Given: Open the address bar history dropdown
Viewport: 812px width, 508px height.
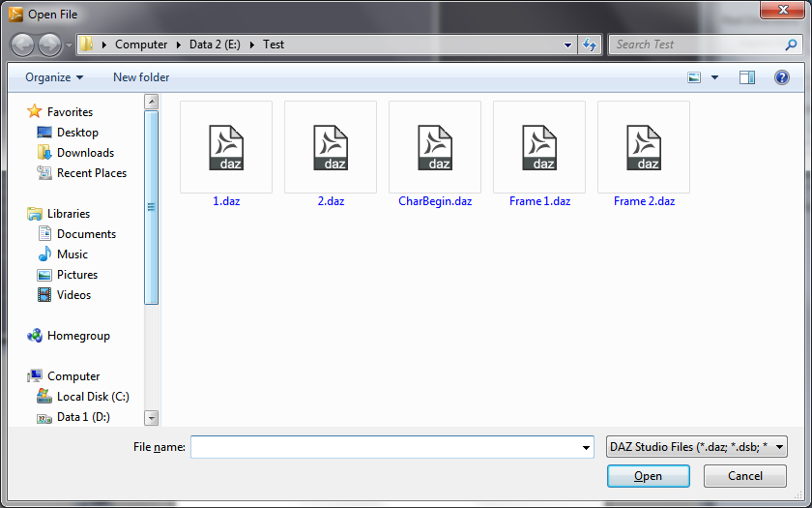Looking at the screenshot, I should [567, 45].
